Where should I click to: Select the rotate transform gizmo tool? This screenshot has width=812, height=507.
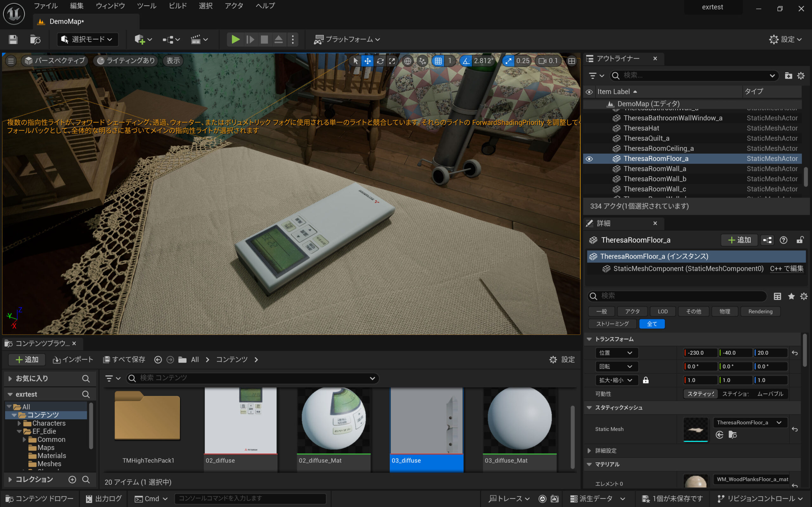[x=380, y=61]
